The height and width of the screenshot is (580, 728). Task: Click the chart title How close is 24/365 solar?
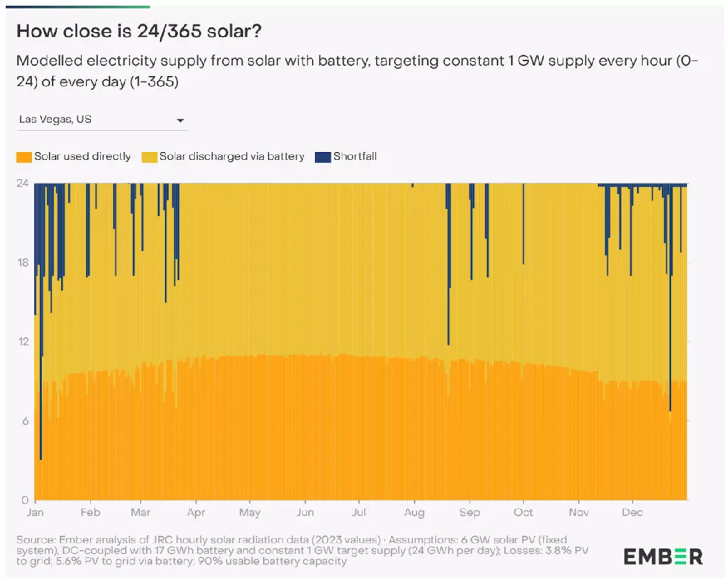pos(139,31)
